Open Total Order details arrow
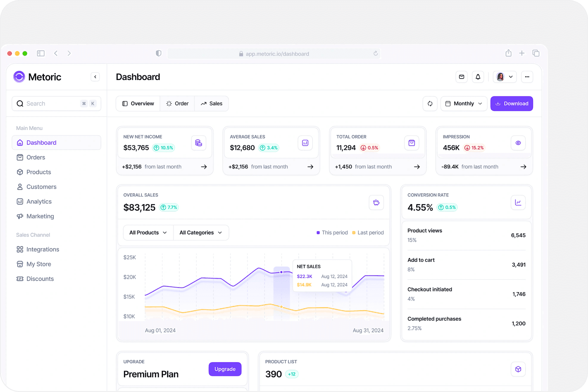Screen dimensions: 588x392 click(417, 167)
